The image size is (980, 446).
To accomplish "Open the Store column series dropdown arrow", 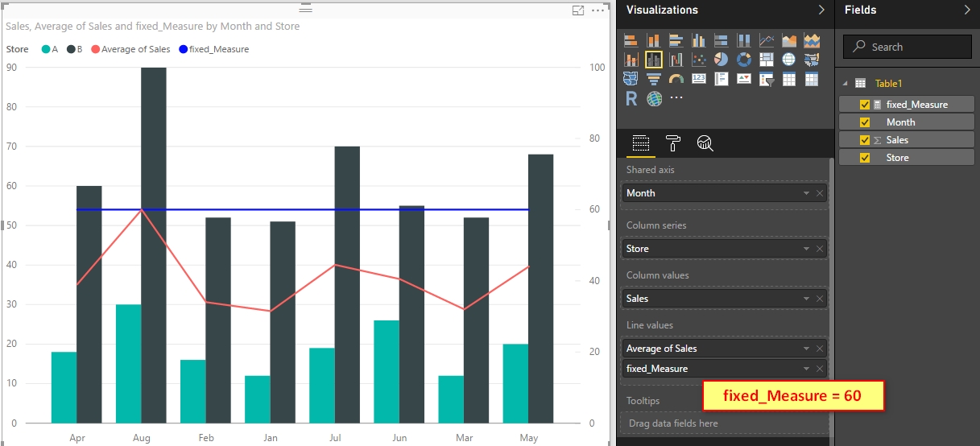I will 806,249.
